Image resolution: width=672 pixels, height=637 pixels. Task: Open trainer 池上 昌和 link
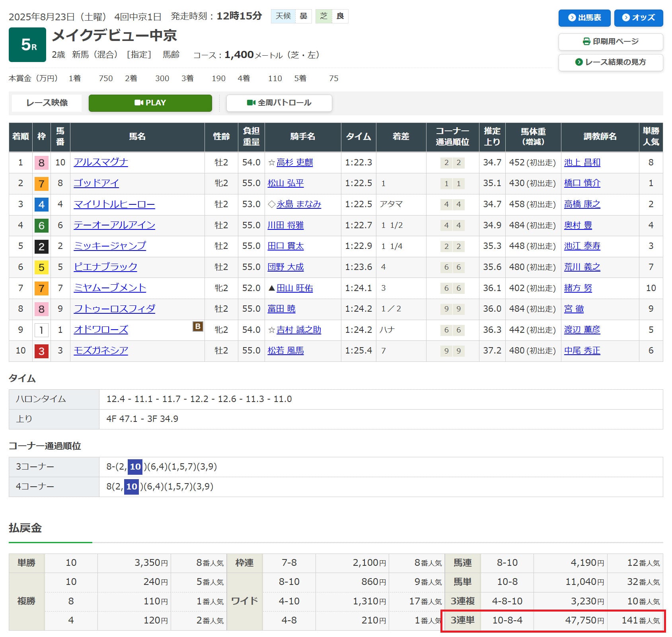point(582,162)
